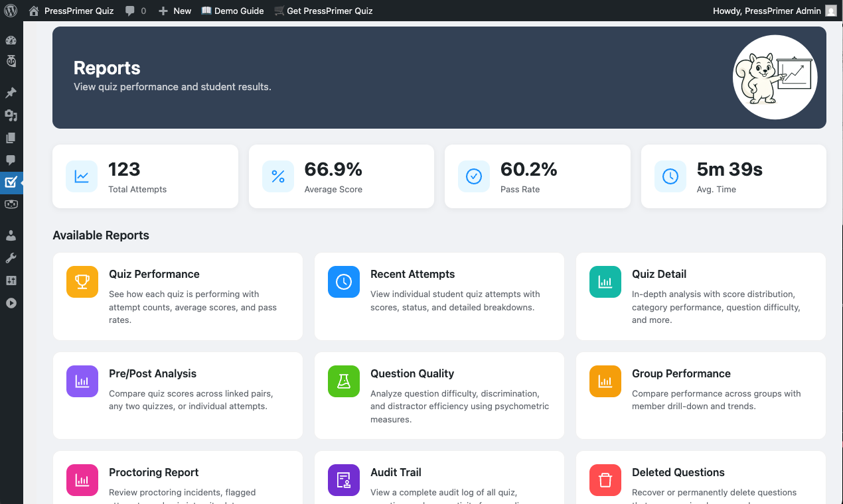The width and height of the screenshot is (843, 504).
Task: Click the red Deleted Questions trash icon
Action: tap(605, 480)
